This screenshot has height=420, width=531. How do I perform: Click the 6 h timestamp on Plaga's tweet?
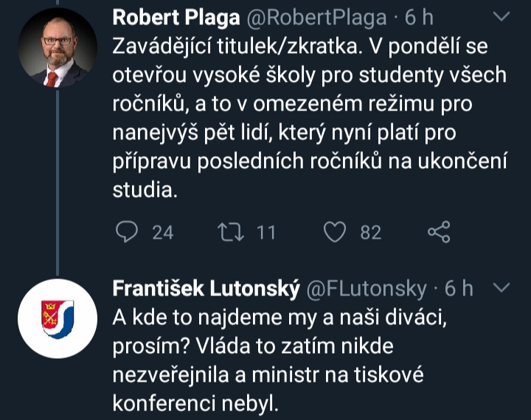[420, 16]
